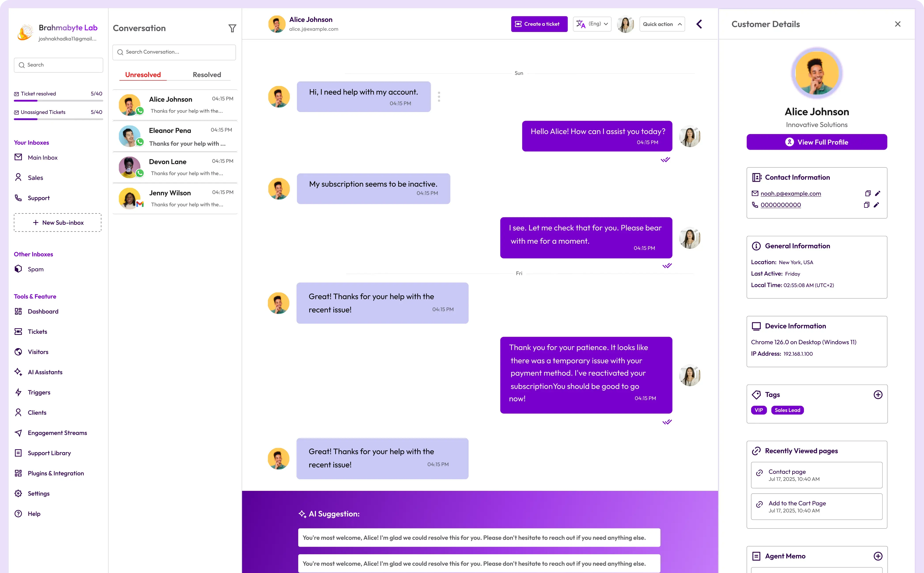Click the Create a ticket button
This screenshot has width=924, height=573.
pos(539,24)
